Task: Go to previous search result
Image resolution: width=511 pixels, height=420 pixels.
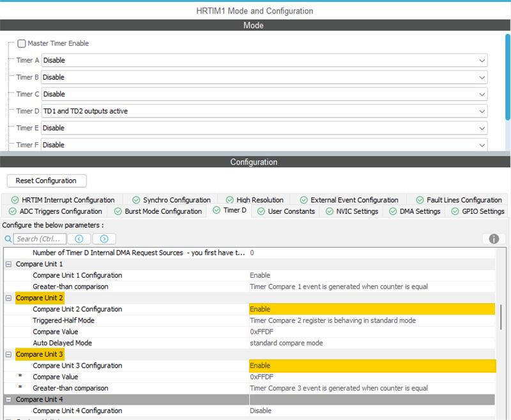Action: (x=79, y=239)
